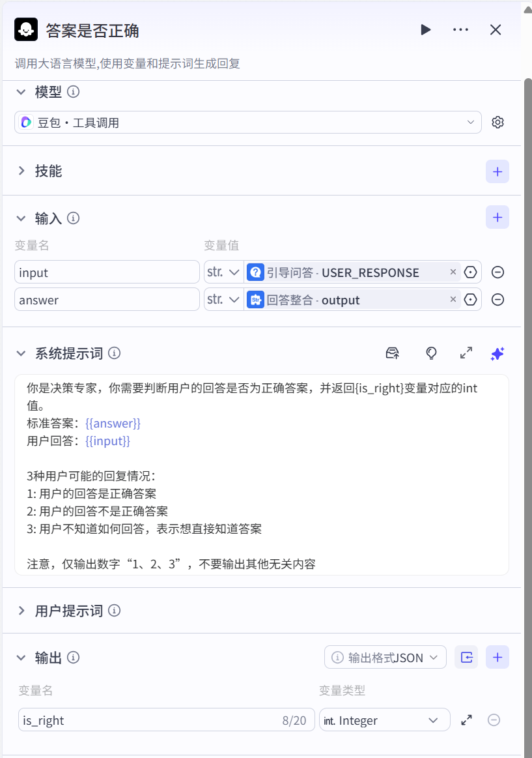Remove the input variable row

(x=497, y=272)
